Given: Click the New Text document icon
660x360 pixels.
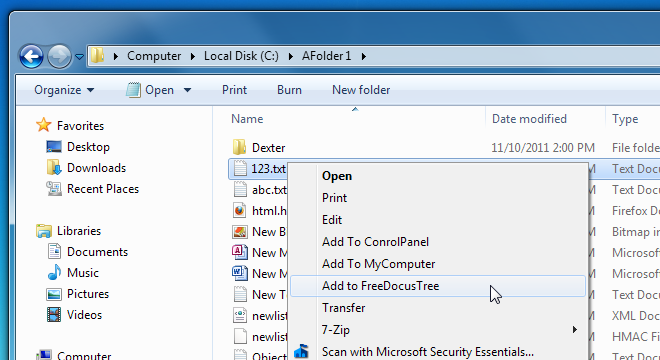Looking at the screenshot, I should point(240,294).
